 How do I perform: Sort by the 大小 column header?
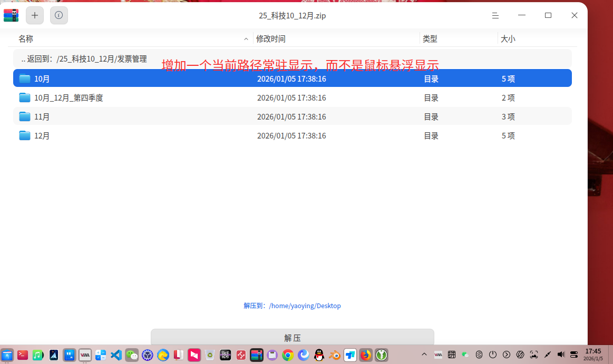508,38
